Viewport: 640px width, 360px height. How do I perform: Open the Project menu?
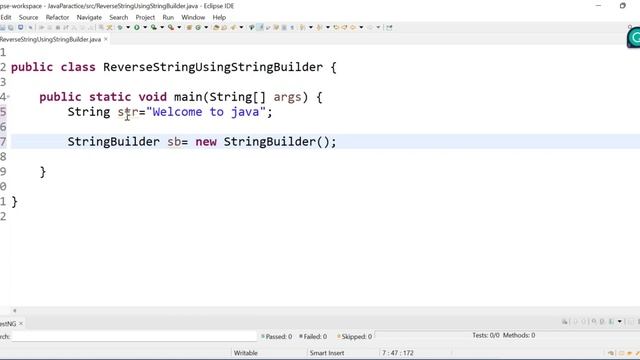pos(145,17)
